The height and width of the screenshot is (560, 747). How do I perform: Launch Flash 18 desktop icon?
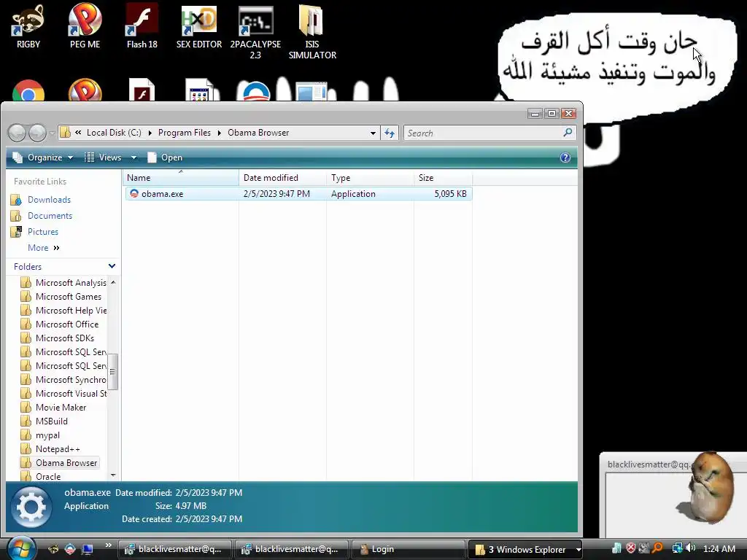coord(142,26)
